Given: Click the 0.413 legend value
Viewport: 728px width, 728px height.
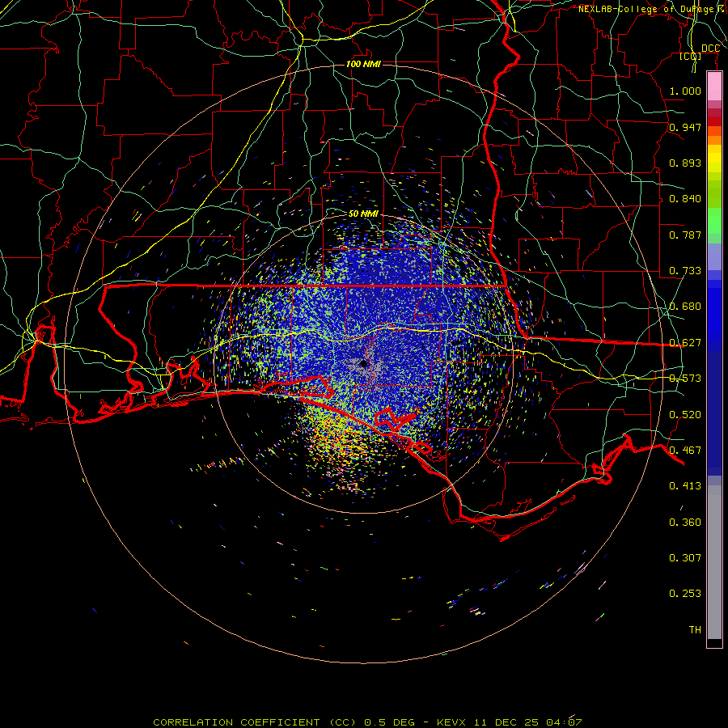Looking at the screenshot, I should click(x=685, y=486).
